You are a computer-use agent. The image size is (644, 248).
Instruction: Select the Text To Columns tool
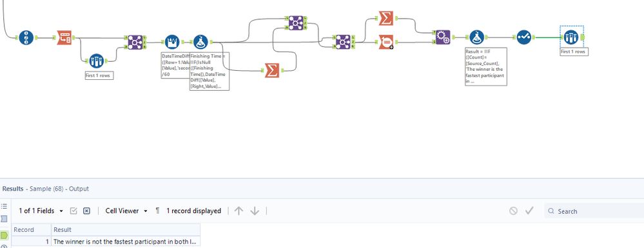(x=64, y=37)
